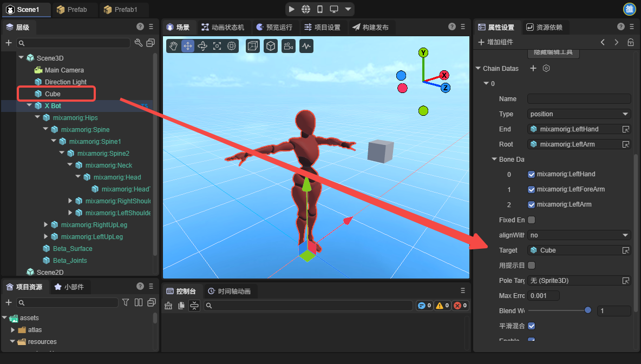Image resolution: width=641 pixels, height=364 pixels.
Task: Click the camera settings icon in scene
Action: 288,47
